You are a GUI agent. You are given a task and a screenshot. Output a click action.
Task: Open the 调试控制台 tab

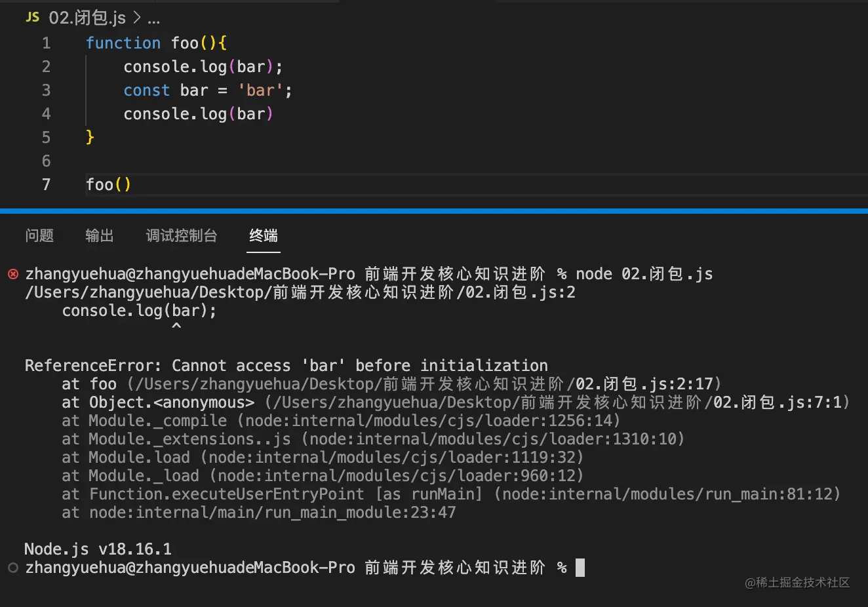click(182, 235)
